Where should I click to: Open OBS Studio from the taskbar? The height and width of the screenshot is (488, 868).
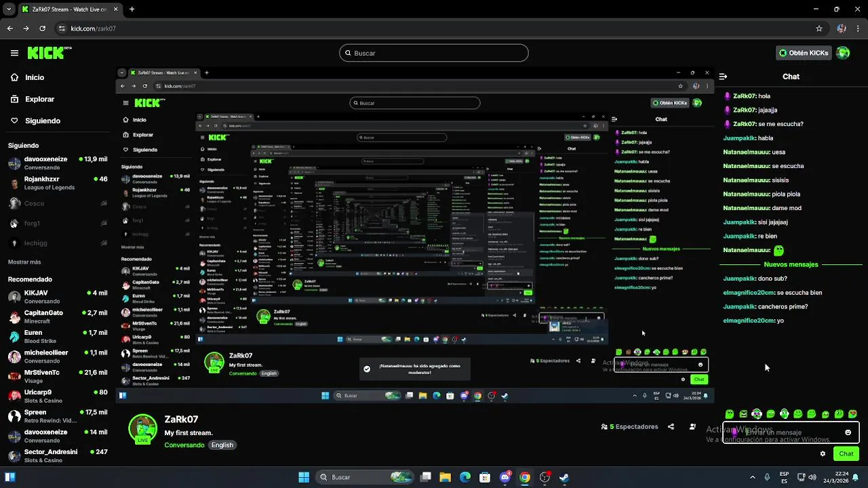[545, 477]
